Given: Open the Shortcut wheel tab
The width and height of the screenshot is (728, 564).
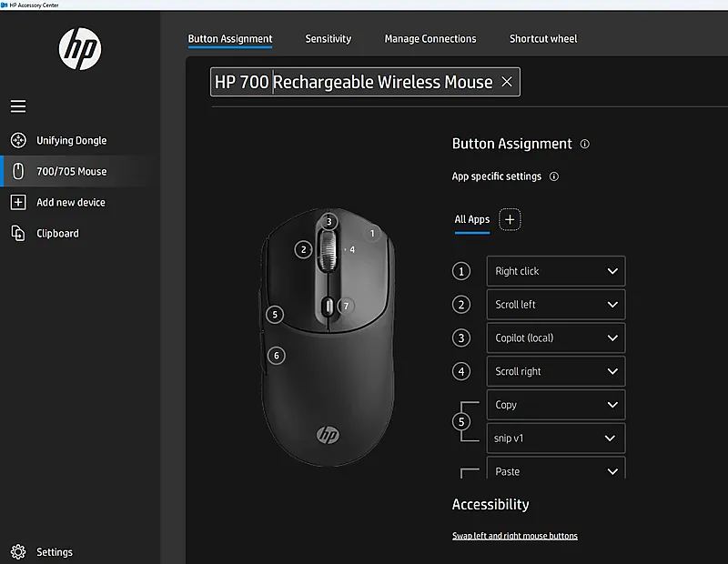Looking at the screenshot, I should tap(543, 39).
